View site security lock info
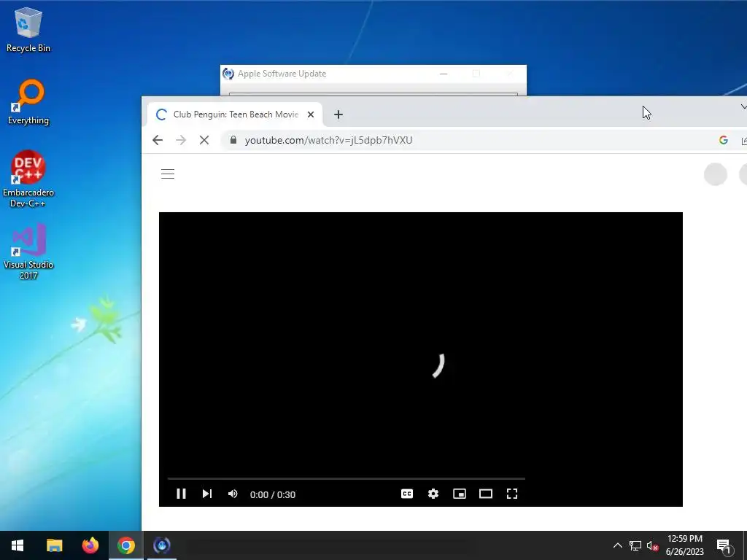The image size is (747, 560). pos(233,140)
